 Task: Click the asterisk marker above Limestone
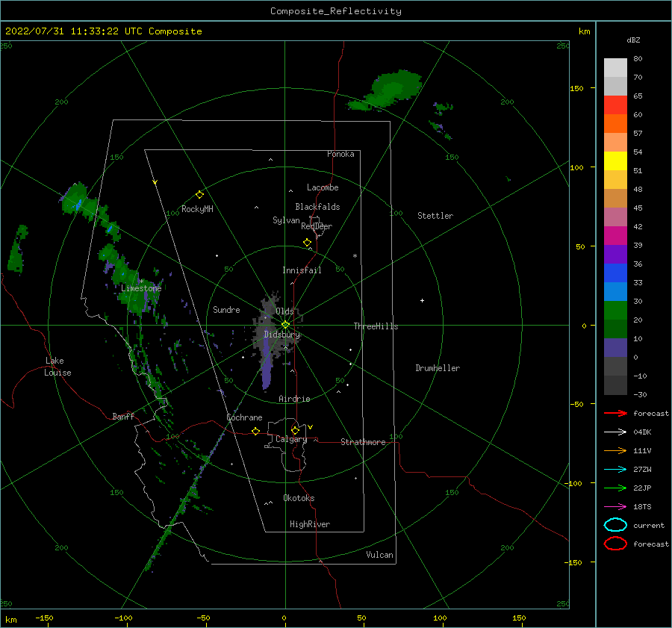pos(141,282)
